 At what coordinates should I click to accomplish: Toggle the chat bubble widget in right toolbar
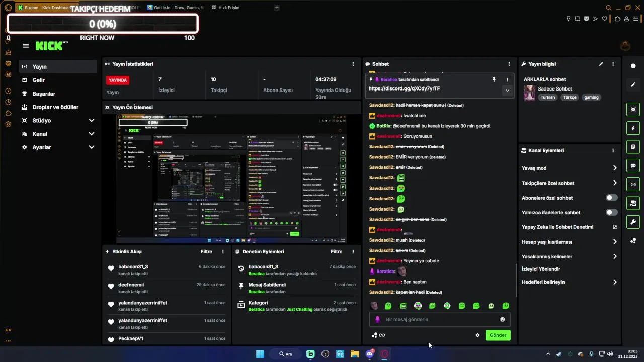[x=633, y=165]
